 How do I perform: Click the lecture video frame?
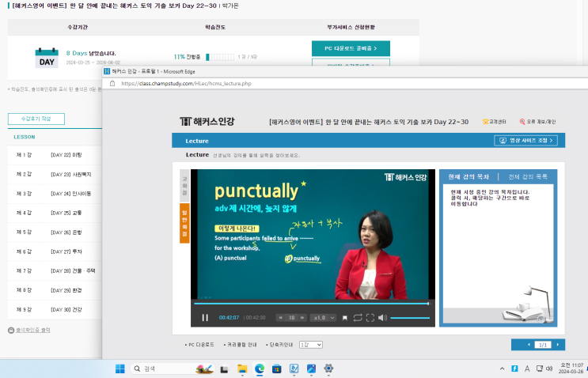point(313,234)
